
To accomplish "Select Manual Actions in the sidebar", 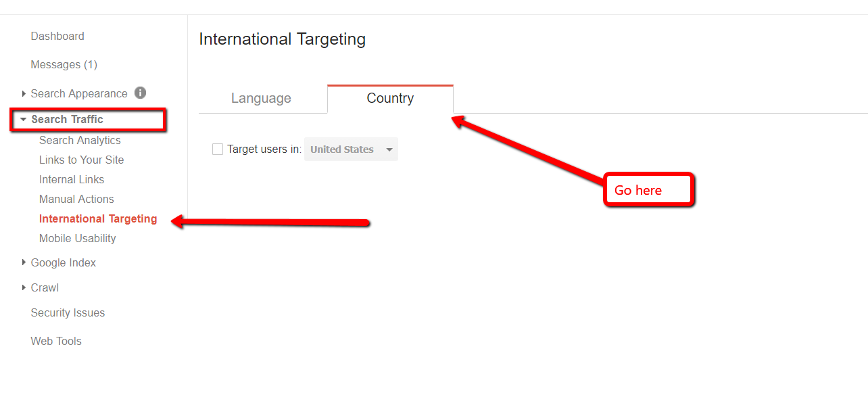I will tap(76, 199).
